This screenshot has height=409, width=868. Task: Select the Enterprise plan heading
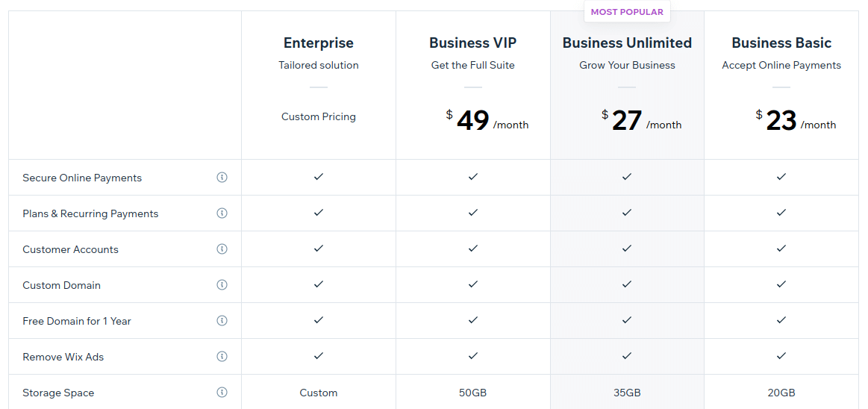(318, 43)
